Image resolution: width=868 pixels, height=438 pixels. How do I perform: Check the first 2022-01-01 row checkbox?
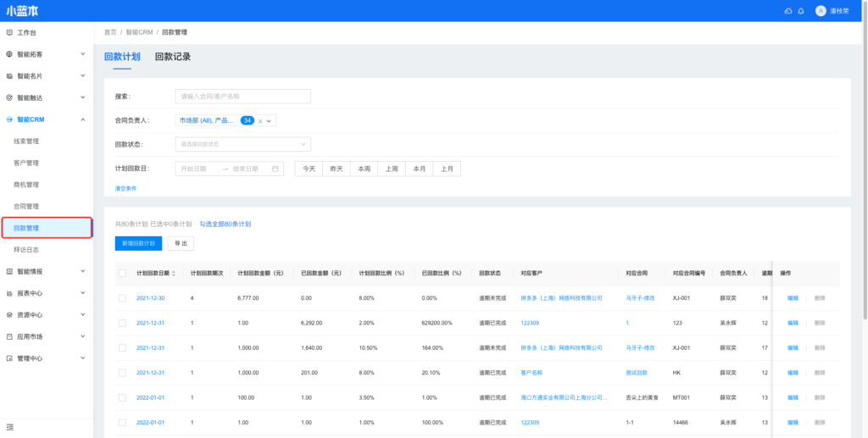click(x=122, y=397)
